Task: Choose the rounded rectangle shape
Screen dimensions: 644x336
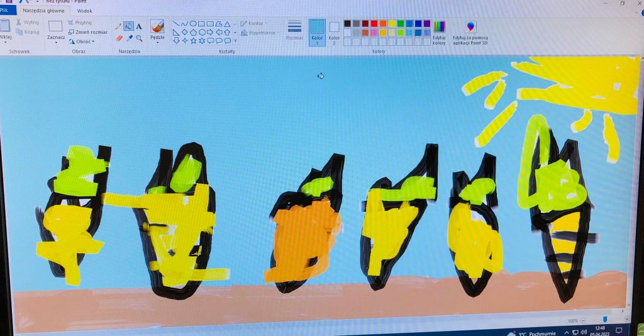Action: click(x=210, y=24)
